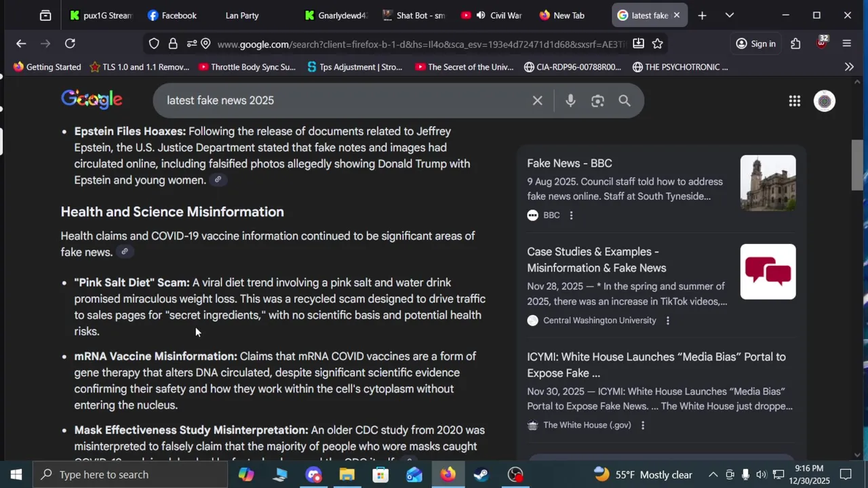Open CIA-RDP96 bookmark
Image resolution: width=868 pixels, height=488 pixels.
[572, 66]
